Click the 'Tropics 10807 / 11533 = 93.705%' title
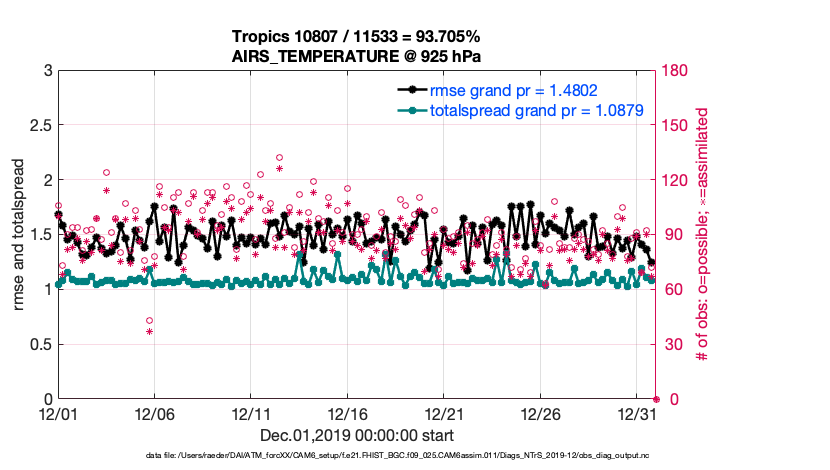 click(357, 37)
